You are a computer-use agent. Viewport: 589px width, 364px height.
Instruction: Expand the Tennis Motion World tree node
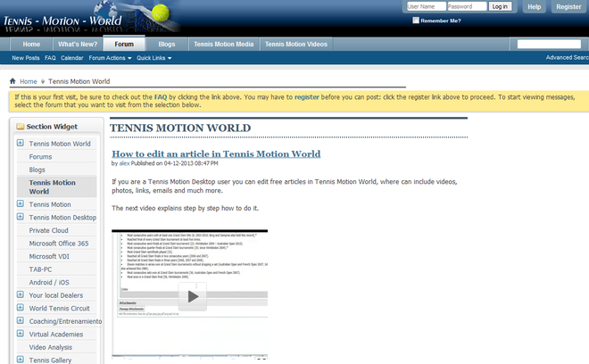pyautogui.click(x=21, y=144)
